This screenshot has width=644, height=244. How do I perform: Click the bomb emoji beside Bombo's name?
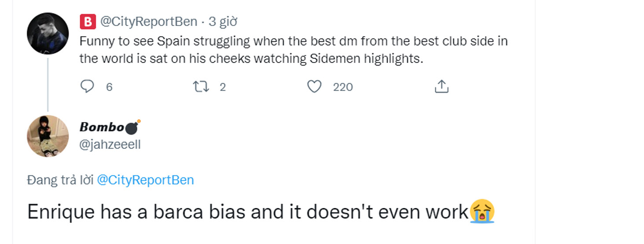coord(132,127)
